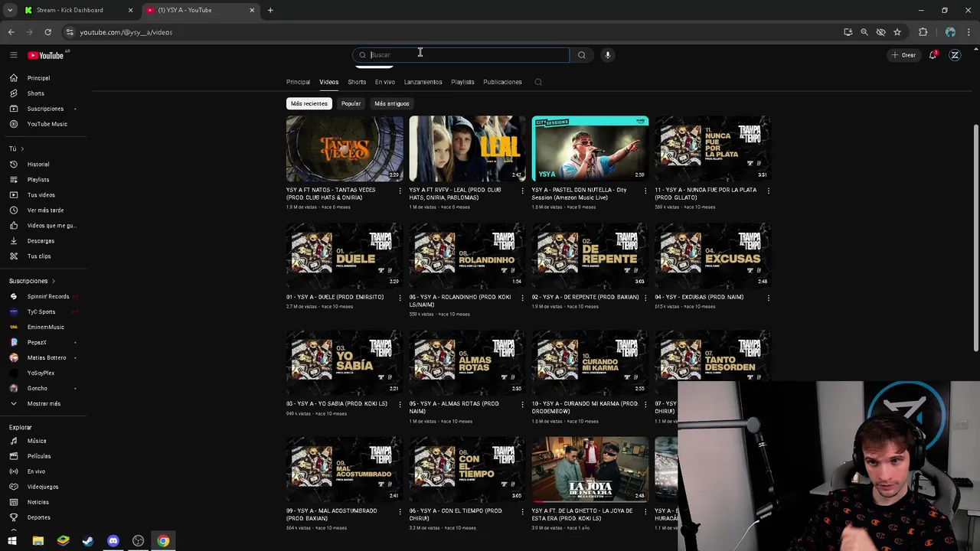Open a new Chrome tab

coord(270,10)
